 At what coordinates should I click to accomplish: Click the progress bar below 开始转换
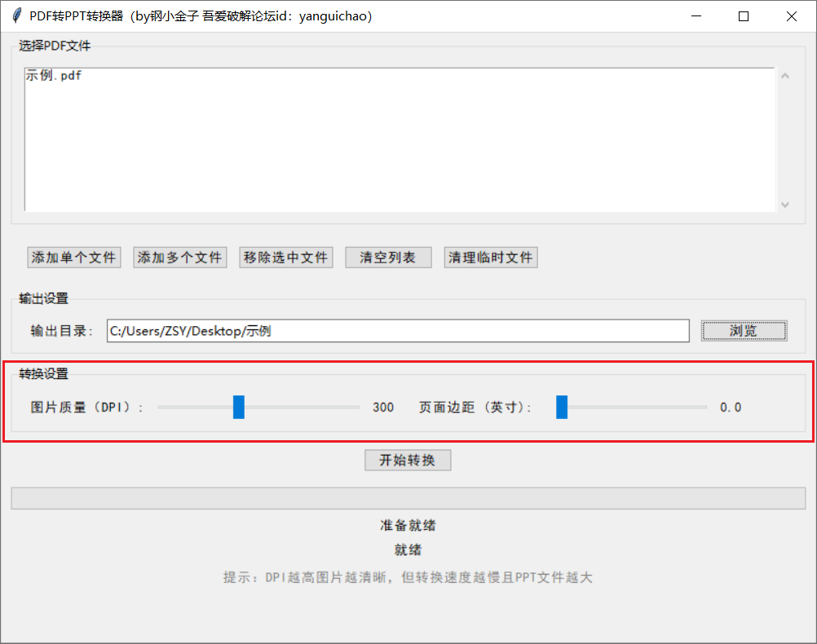pos(408,498)
